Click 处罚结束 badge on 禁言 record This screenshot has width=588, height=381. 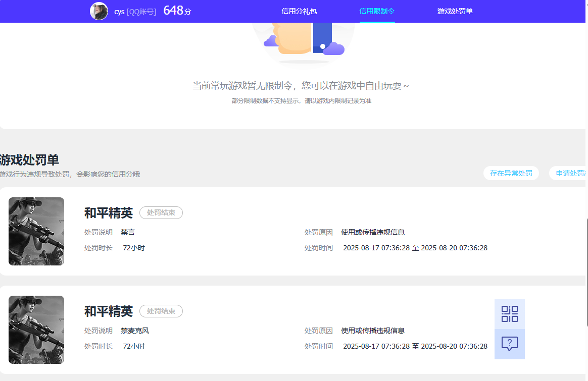click(x=161, y=212)
